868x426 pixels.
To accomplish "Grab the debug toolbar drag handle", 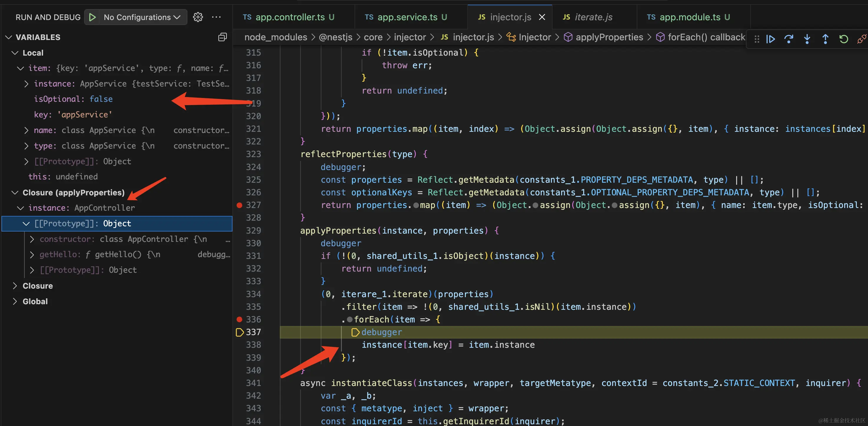I will (x=757, y=39).
